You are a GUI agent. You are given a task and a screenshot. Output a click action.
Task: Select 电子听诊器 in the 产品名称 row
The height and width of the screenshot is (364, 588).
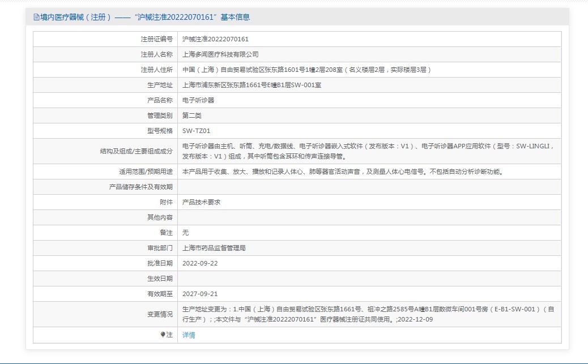(198, 100)
